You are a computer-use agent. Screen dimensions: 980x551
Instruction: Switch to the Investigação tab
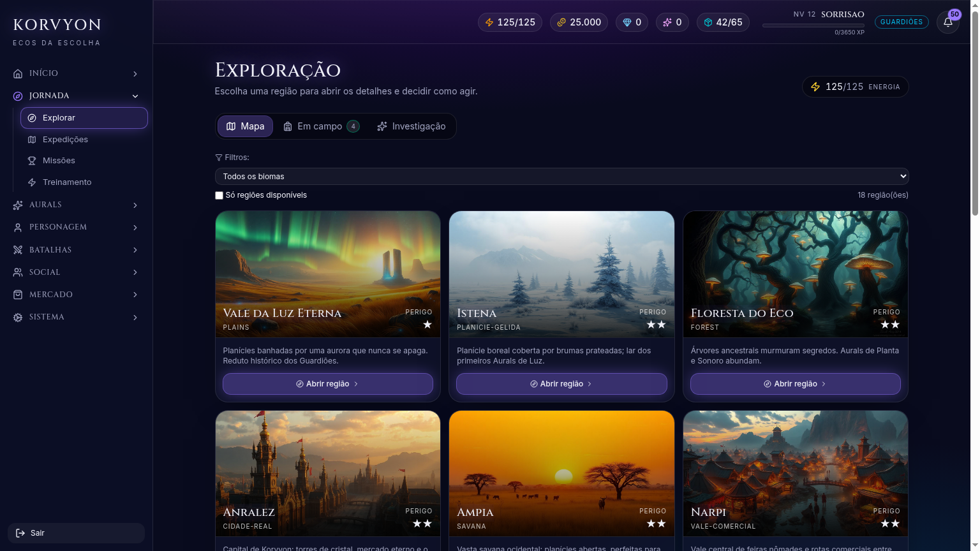[412, 126]
